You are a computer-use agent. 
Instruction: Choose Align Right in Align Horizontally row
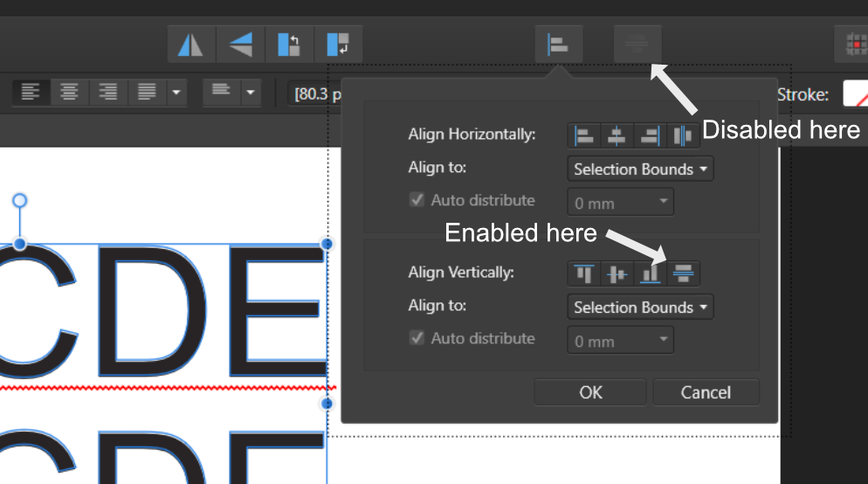(x=650, y=135)
